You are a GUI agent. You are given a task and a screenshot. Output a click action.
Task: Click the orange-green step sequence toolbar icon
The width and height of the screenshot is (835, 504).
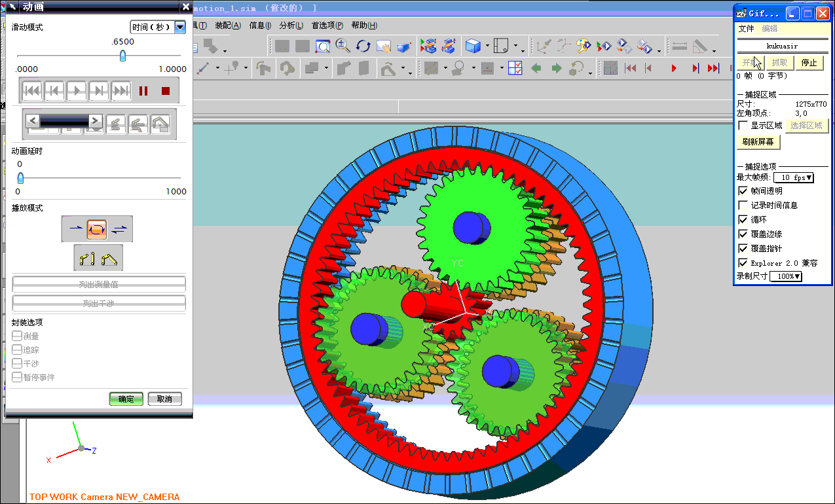pos(428,46)
